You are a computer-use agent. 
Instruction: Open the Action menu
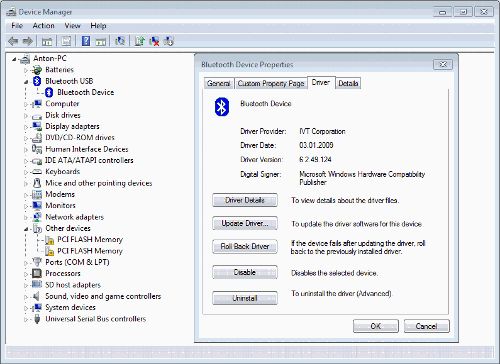pos(43,26)
